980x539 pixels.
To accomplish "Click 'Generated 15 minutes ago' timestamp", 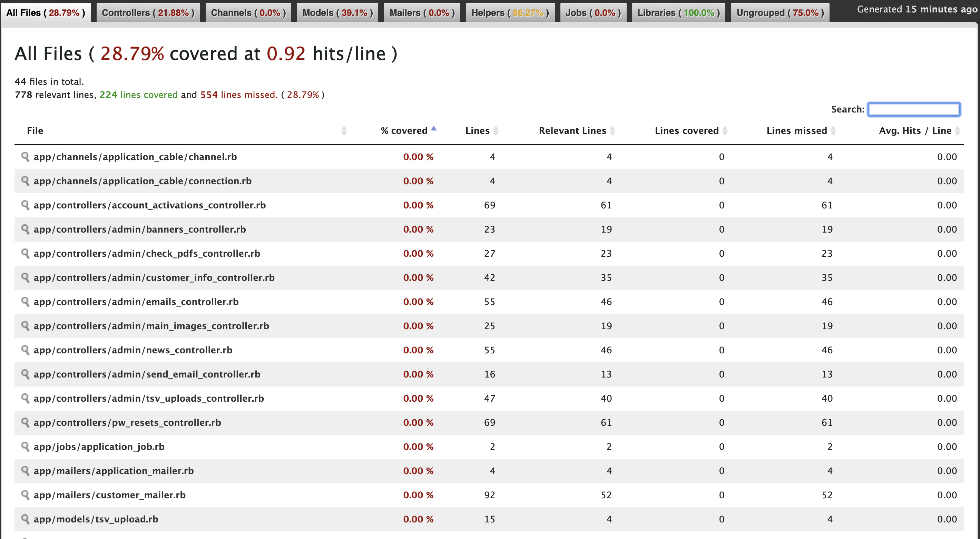I will tap(917, 9).
